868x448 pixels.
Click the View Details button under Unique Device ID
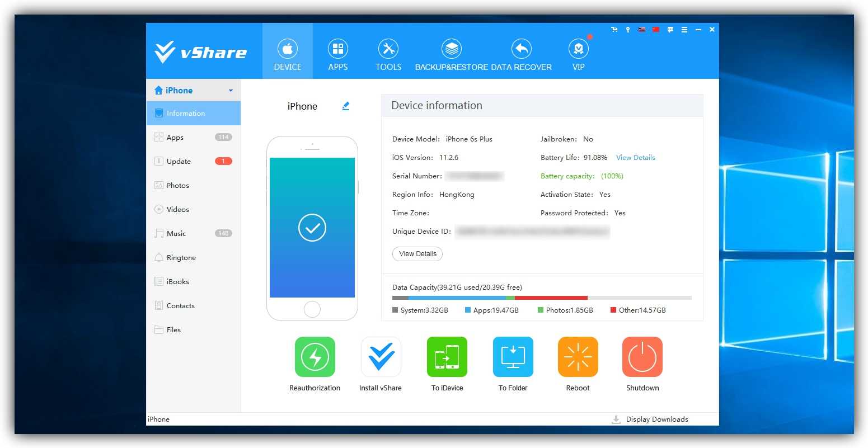[417, 254]
